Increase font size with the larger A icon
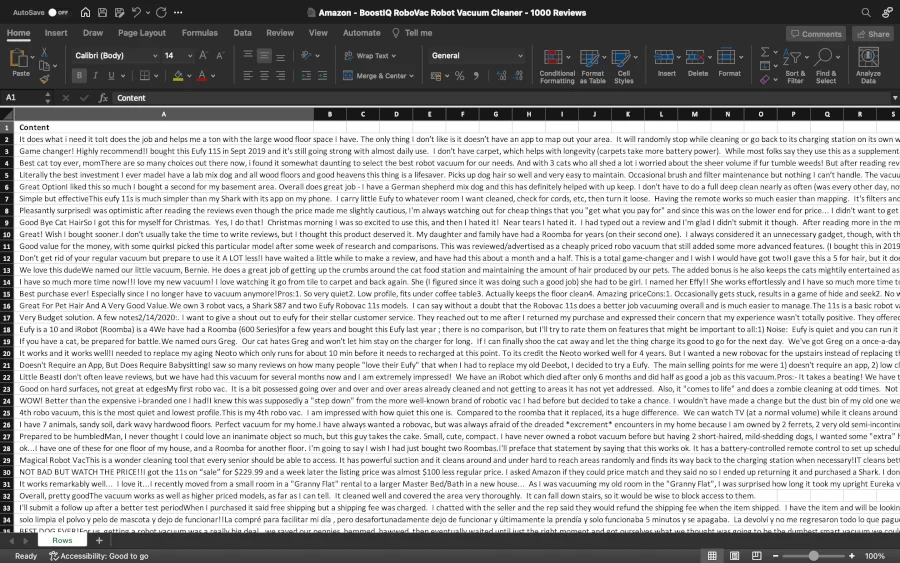900x563 pixels. pos(203,56)
